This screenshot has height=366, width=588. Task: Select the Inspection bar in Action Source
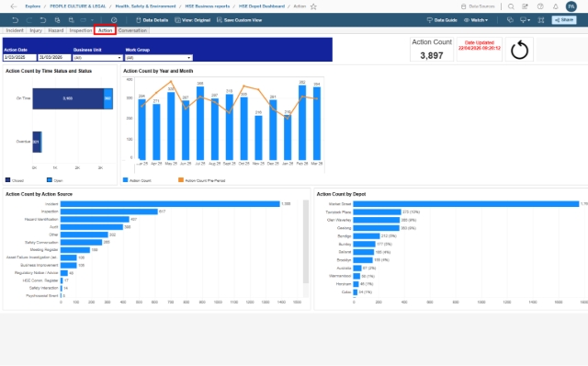[x=109, y=212]
